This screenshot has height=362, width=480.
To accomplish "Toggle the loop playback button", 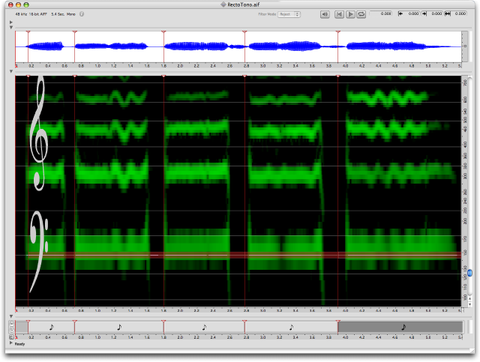I will point(361,14).
